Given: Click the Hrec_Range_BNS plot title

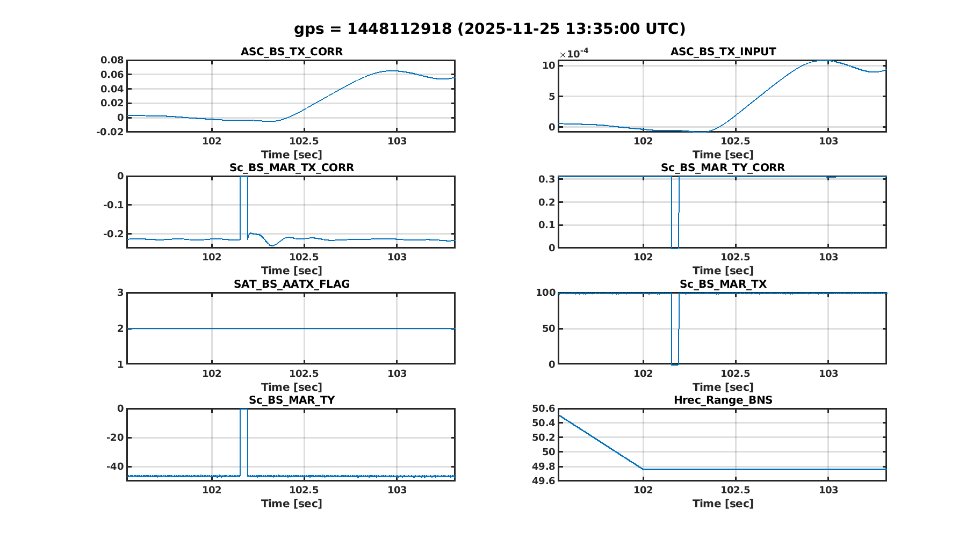Looking at the screenshot, I should 723,400.
